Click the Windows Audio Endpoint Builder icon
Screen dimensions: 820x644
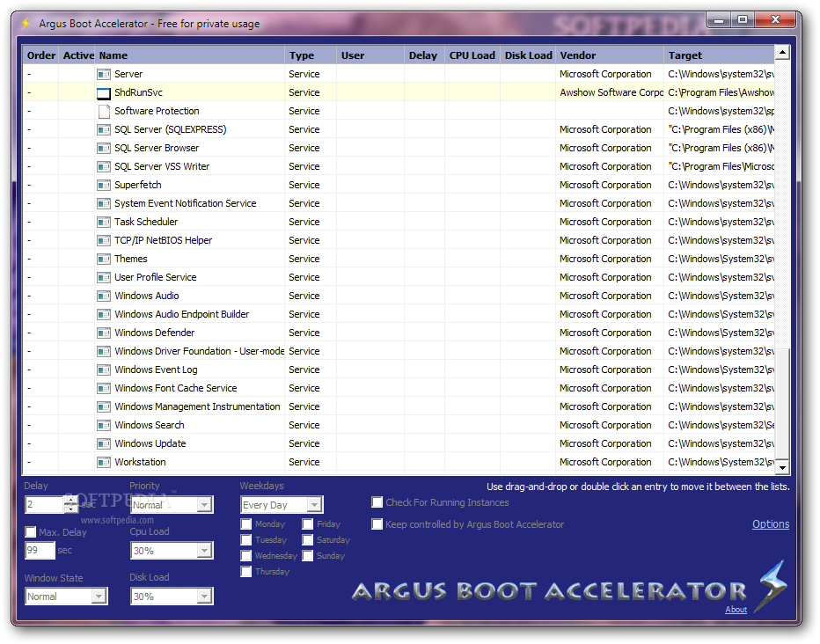tap(104, 315)
